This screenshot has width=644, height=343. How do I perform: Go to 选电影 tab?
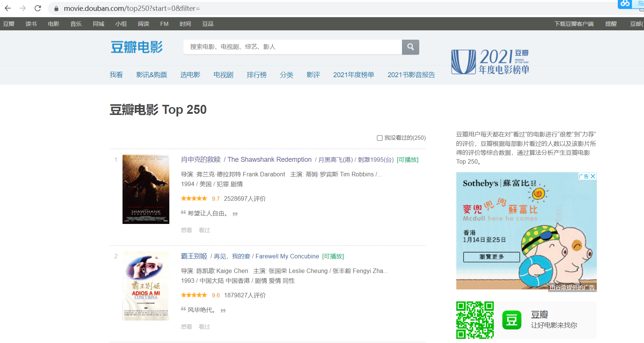point(190,75)
